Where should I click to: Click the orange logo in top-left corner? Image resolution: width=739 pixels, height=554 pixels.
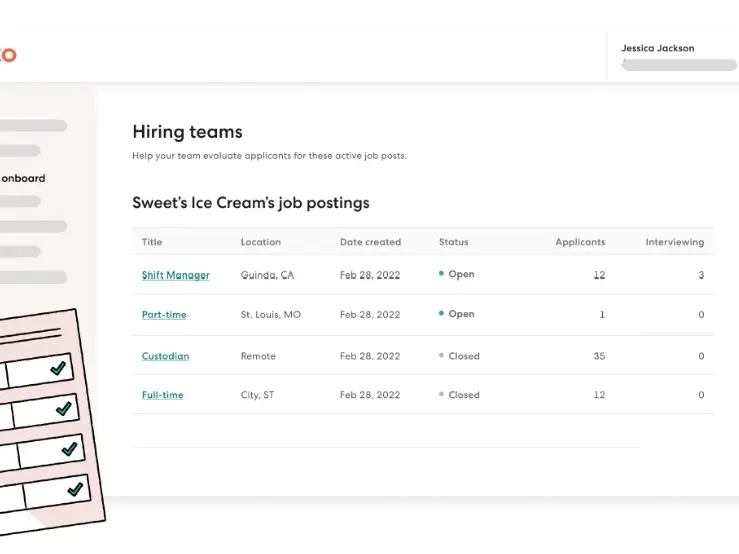8,55
